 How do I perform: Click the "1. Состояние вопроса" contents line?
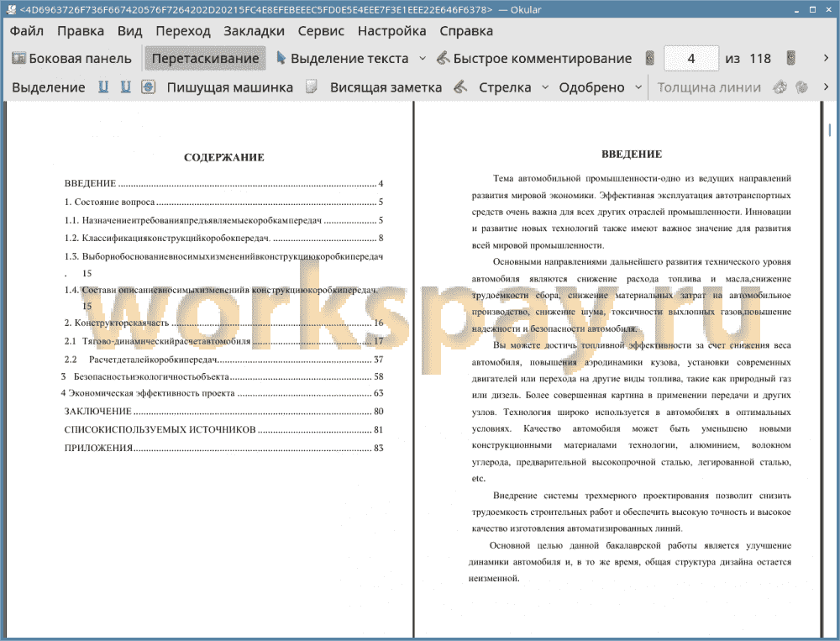click(x=223, y=202)
